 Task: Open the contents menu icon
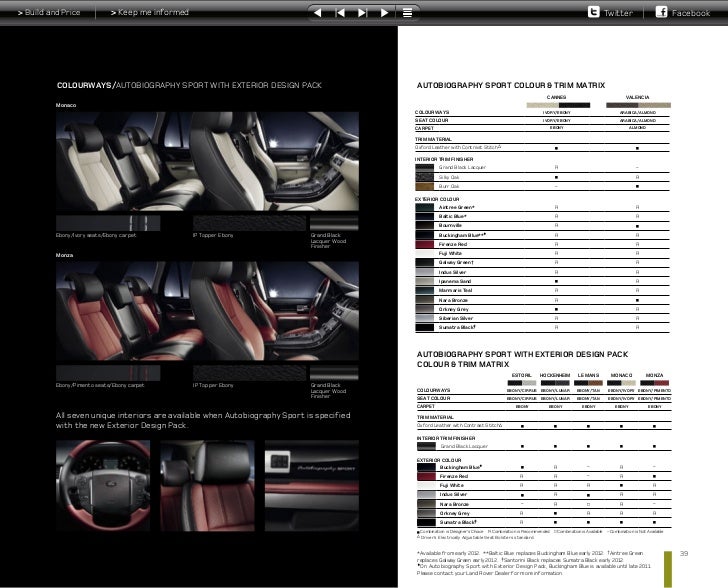(407, 13)
